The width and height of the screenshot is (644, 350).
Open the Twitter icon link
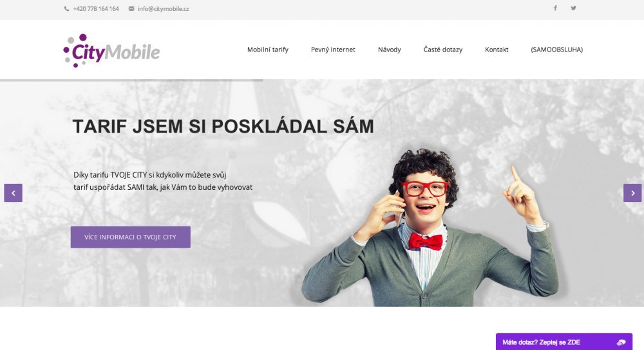point(573,8)
